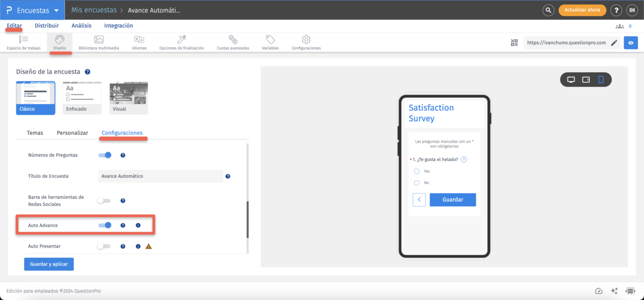Switch to the Temas tab
The height and width of the screenshot is (300, 644).
(x=35, y=133)
